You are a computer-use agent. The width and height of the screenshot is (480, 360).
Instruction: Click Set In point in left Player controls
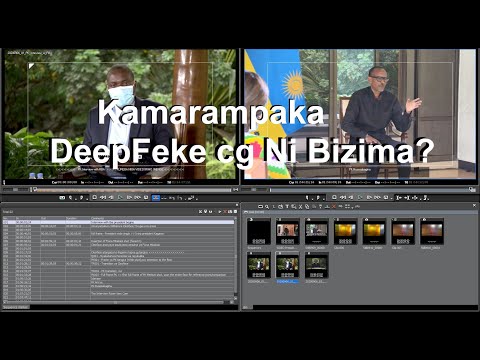click(x=70, y=198)
